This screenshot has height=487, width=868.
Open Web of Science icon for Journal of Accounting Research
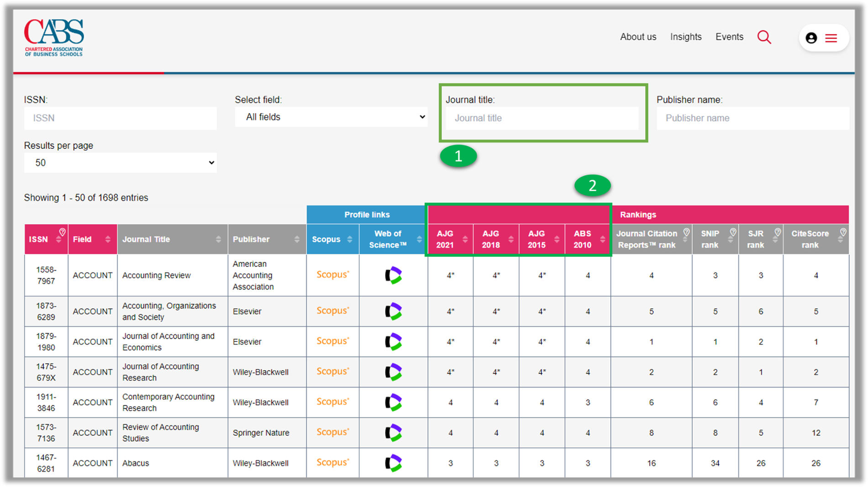393,372
